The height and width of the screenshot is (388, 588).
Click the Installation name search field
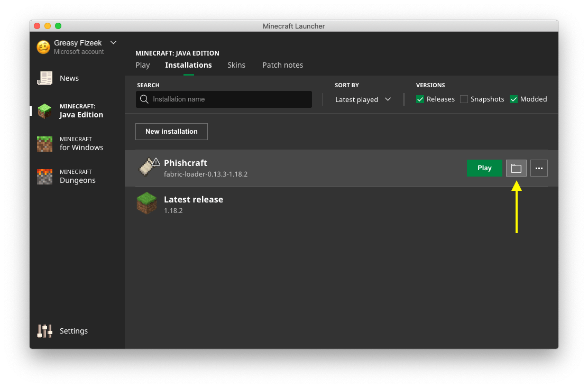click(x=227, y=99)
